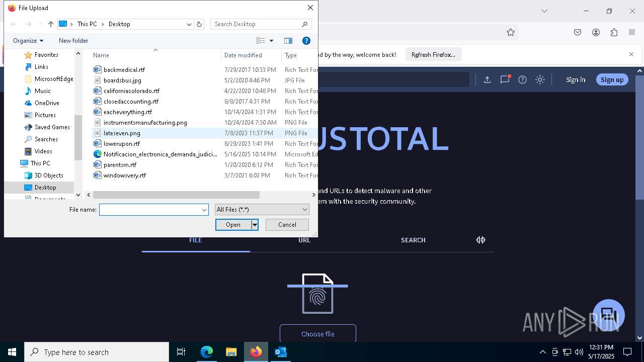The image size is (644, 362).
Task: Switch to the URL tab on VirusTotal
Action: point(304,240)
